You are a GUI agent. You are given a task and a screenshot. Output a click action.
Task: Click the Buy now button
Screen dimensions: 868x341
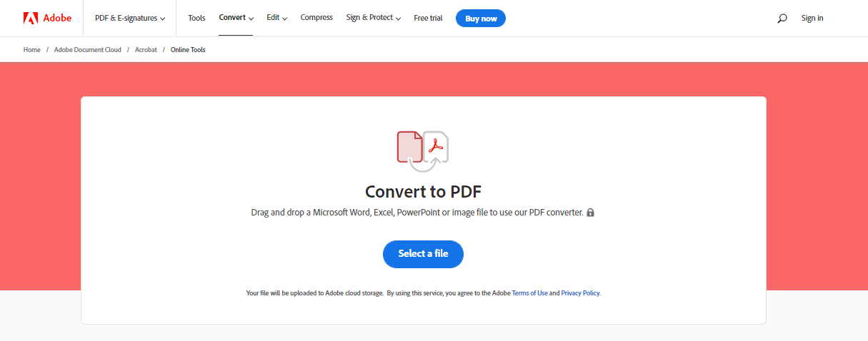[x=481, y=19]
